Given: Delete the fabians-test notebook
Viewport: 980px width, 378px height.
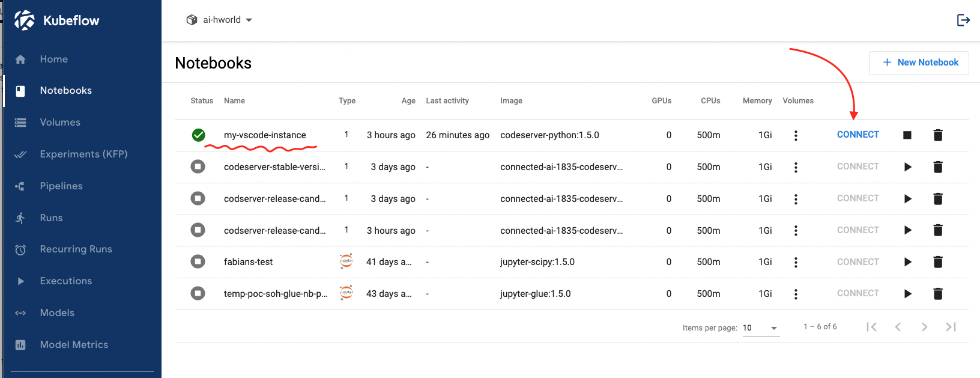Looking at the screenshot, I should pyautogui.click(x=938, y=262).
